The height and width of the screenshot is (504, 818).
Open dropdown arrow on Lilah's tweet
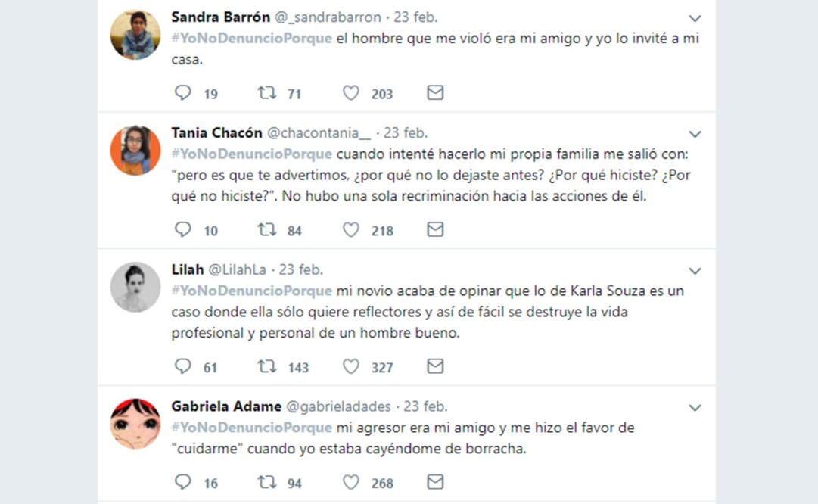(x=695, y=270)
